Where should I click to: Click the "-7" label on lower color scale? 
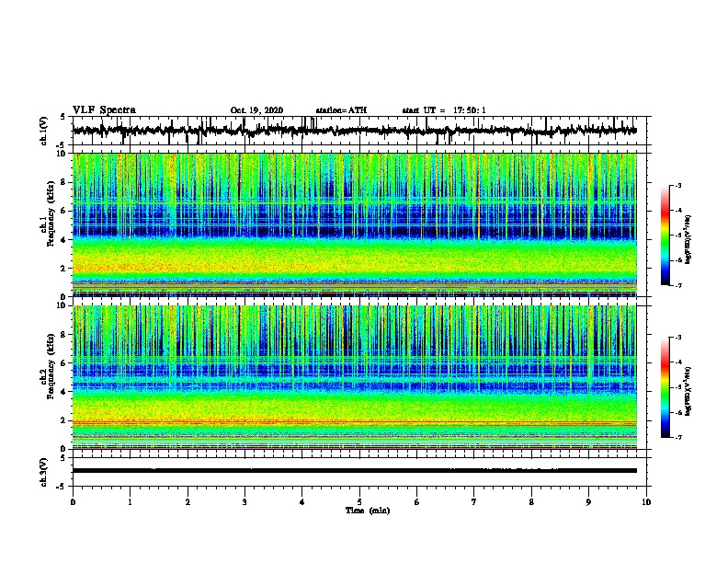[x=677, y=437]
